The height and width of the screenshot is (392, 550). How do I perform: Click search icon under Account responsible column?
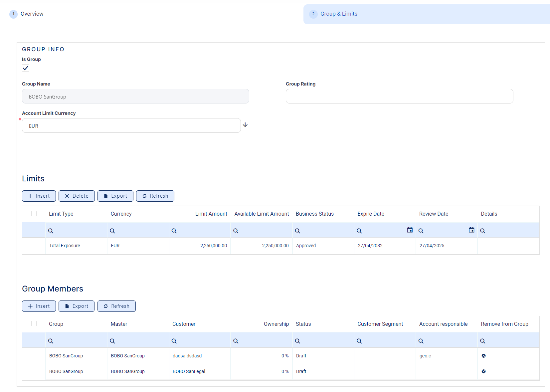[421, 341]
